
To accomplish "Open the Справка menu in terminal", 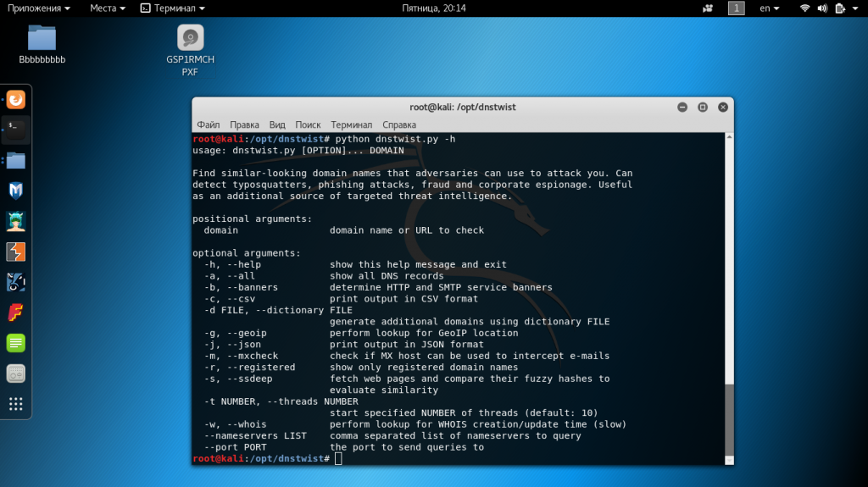I will pos(399,125).
